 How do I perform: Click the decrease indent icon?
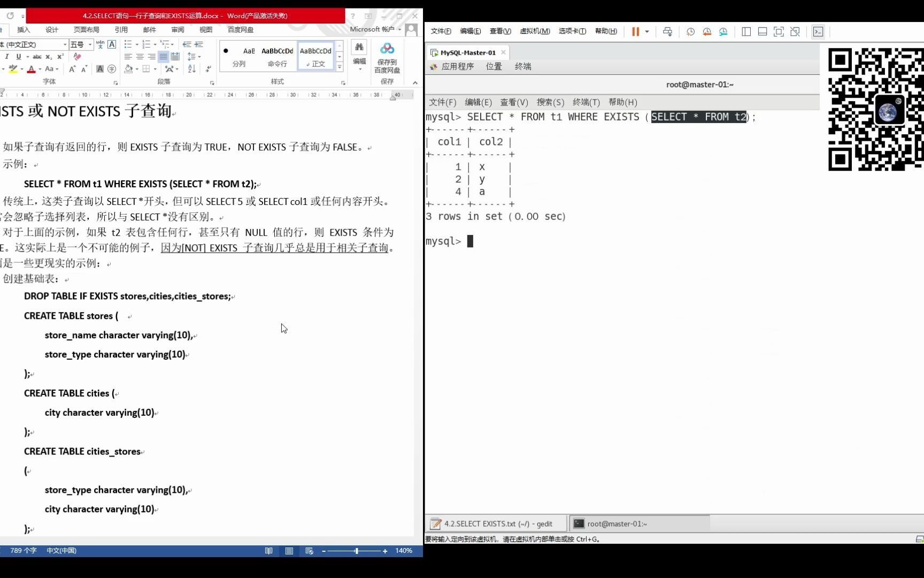point(187,44)
